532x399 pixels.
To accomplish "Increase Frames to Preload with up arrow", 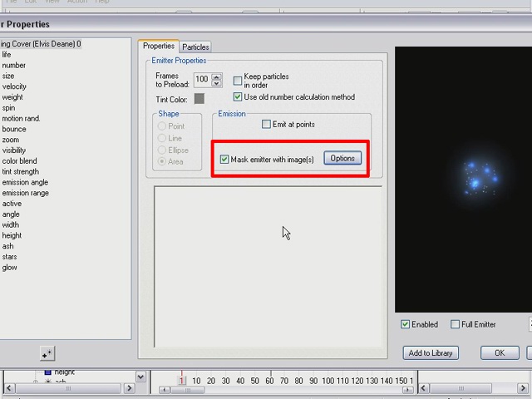I will 217,76.
